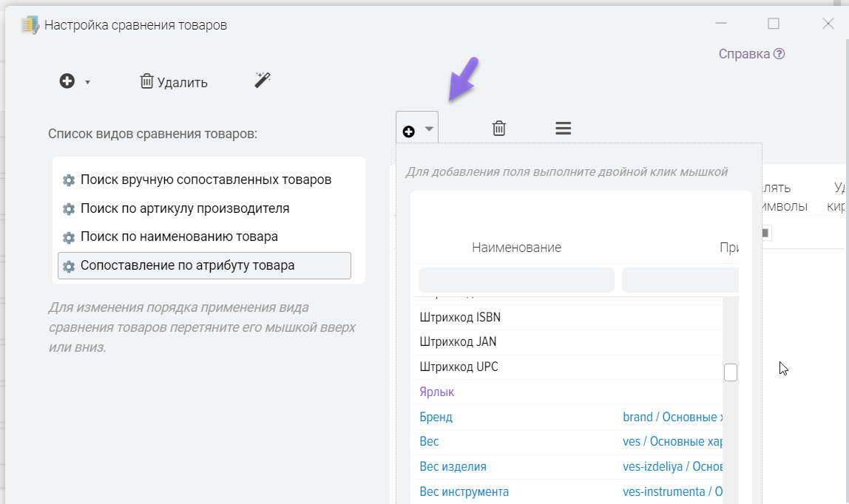Click gear icon beside Поиск вручную сопоставленных товаров
849x504 pixels.
point(69,180)
